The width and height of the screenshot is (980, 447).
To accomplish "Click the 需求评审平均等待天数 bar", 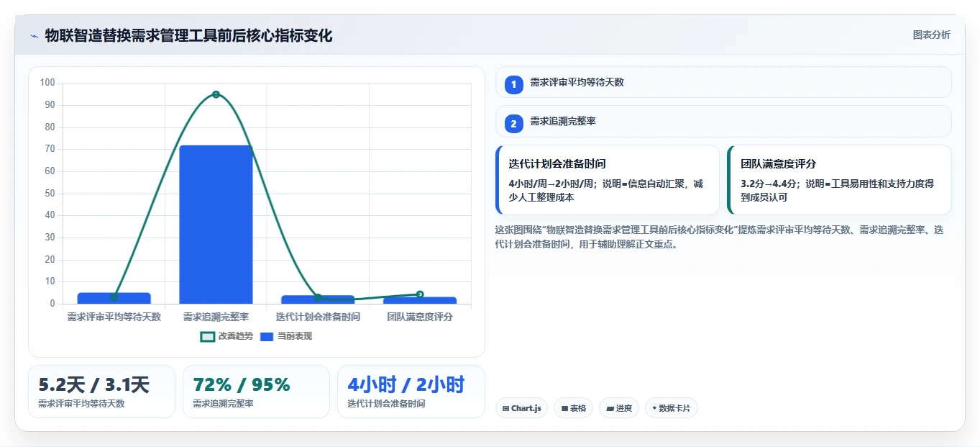I will point(114,298).
